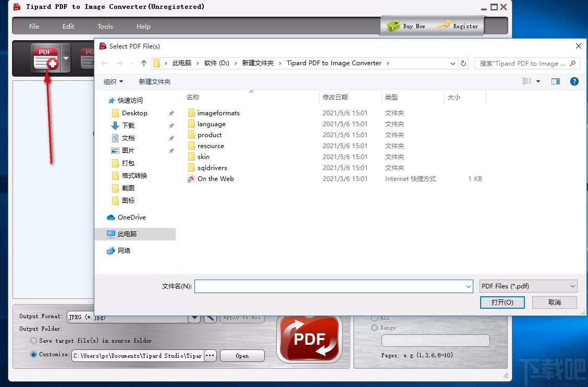Open the Help question mark icon in the dialog
Image resolution: width=588 pixels, height=387 pixels.
coord(574,81)
